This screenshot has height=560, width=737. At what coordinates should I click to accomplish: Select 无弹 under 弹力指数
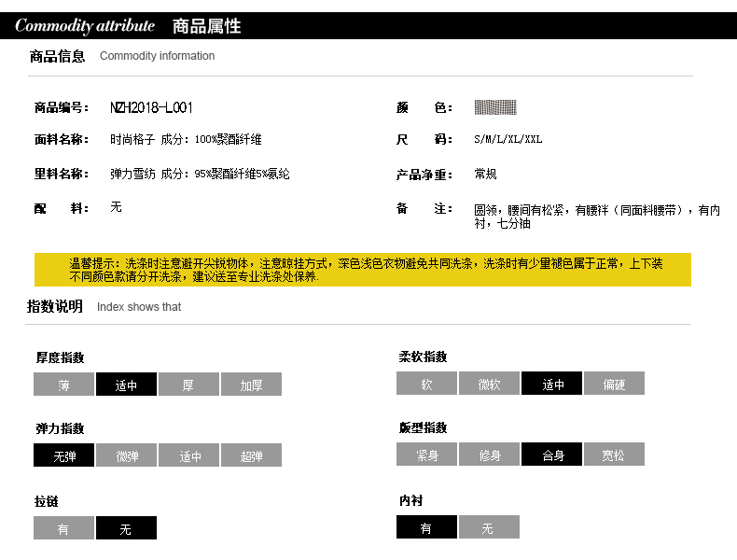64,455
